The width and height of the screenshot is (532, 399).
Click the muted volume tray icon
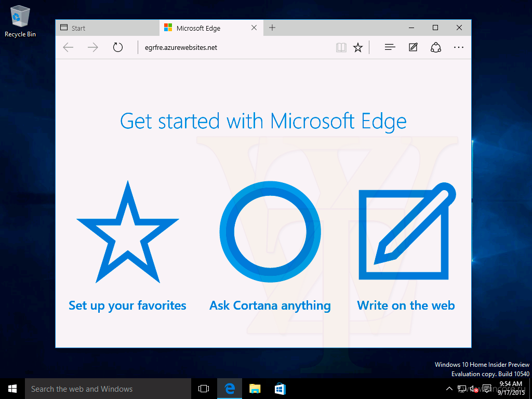[474, 389]
